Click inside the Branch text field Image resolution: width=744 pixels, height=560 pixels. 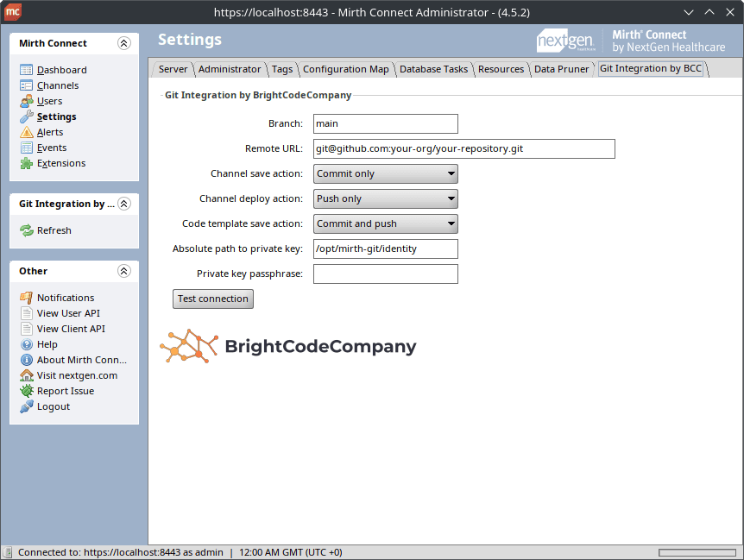point(385,123)
